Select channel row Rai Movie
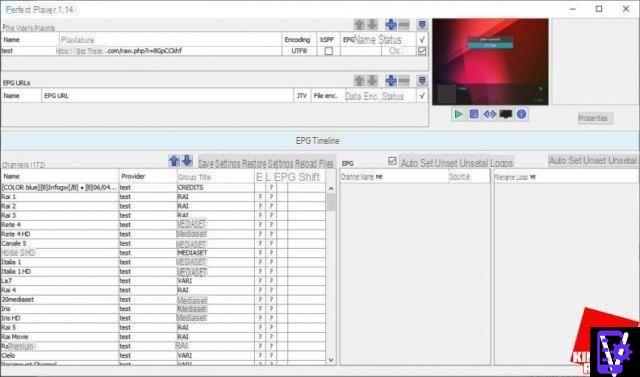This screenshot has height=377, width=640. (x=163, y=337)
